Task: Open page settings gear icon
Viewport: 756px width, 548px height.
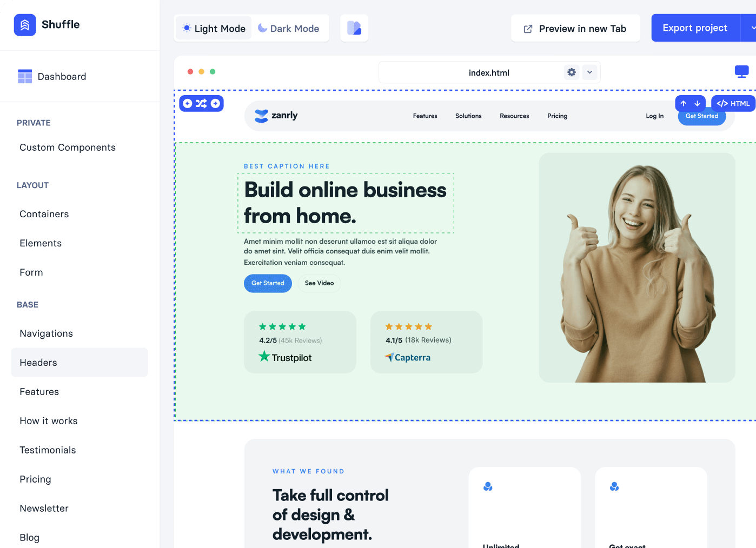Action: pyautogui.click(x=572, y=72)
